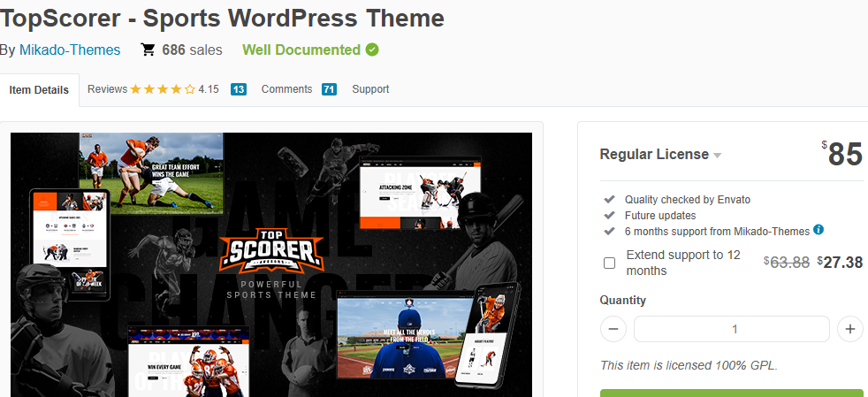Click the discounted $27.38 price
The height and width of the screenshot is (397, 868).
[840, 262]
